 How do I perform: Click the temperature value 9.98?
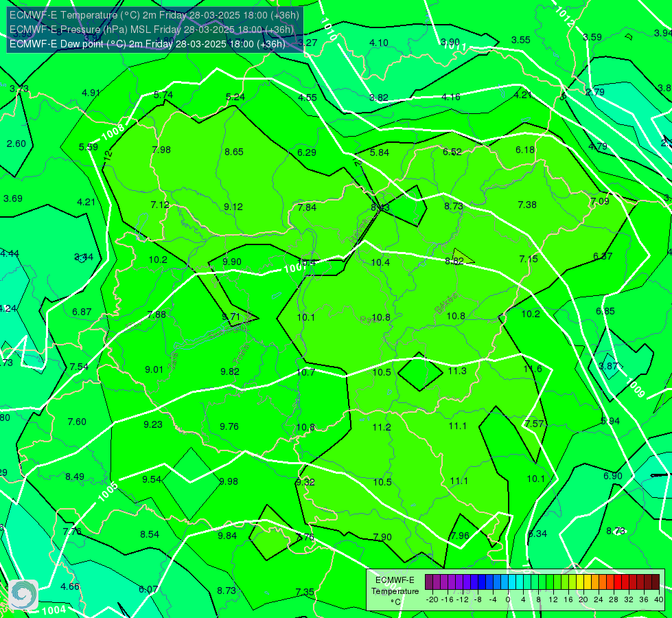pos(229,481)
